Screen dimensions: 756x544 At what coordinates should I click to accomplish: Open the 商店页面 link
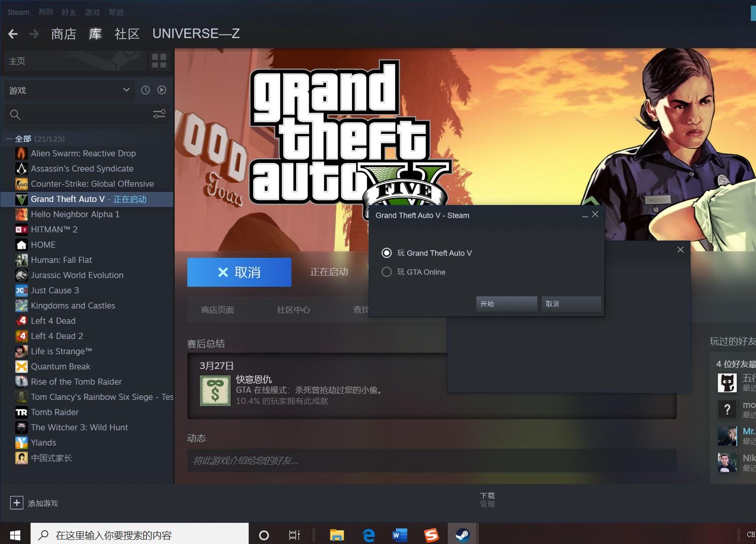coord(217,310)
